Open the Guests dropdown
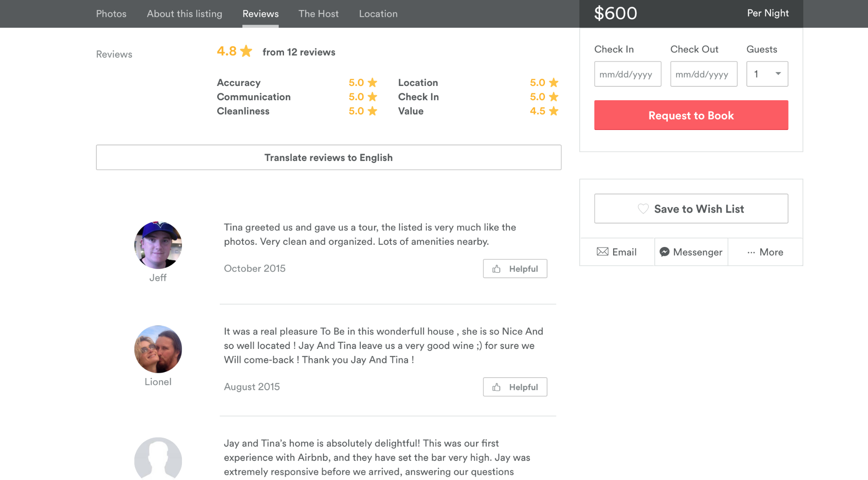 click(x=767, y=74)
